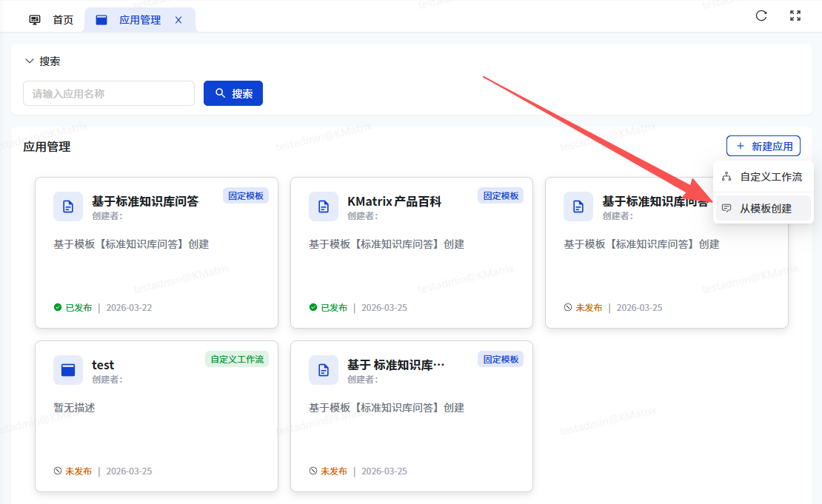Viewport: 822px width, 504px height.
Task: Click the 自定义工作流 tag on test card
Action: pyautogui.click(x=237, y=359)
